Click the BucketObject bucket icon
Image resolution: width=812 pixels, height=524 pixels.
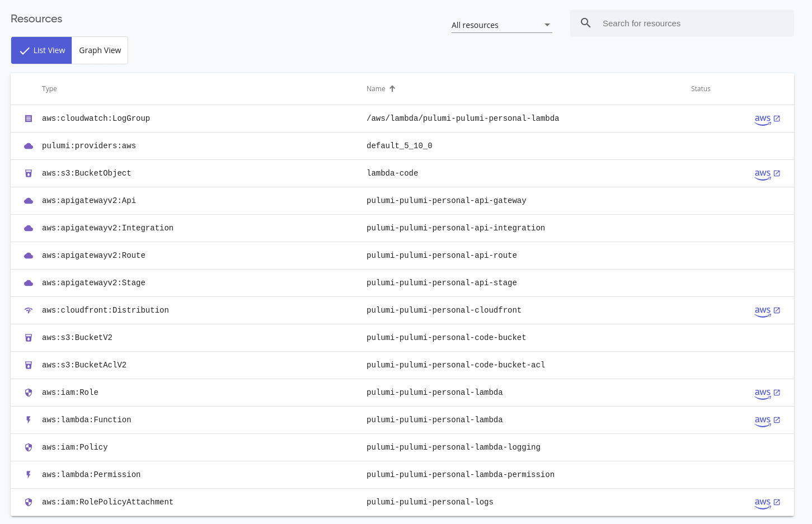[x=29, y=173]
